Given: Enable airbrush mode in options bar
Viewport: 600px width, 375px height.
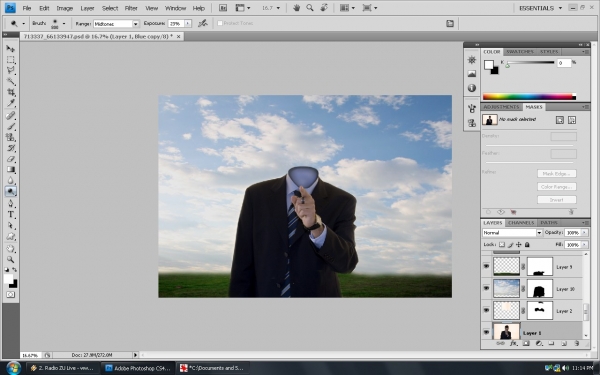Looking at the screenshot, I should pos(202,23).
